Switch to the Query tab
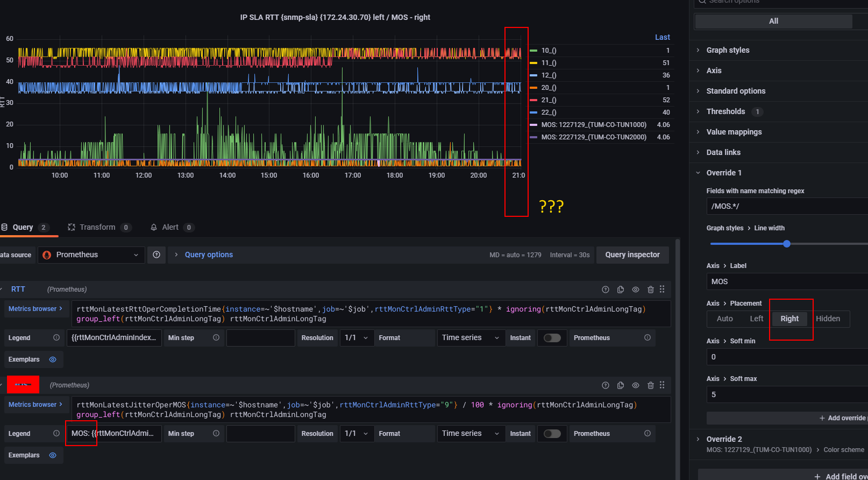Image resolution: width=868 pixels, height=480 pixels. [26, 228]
